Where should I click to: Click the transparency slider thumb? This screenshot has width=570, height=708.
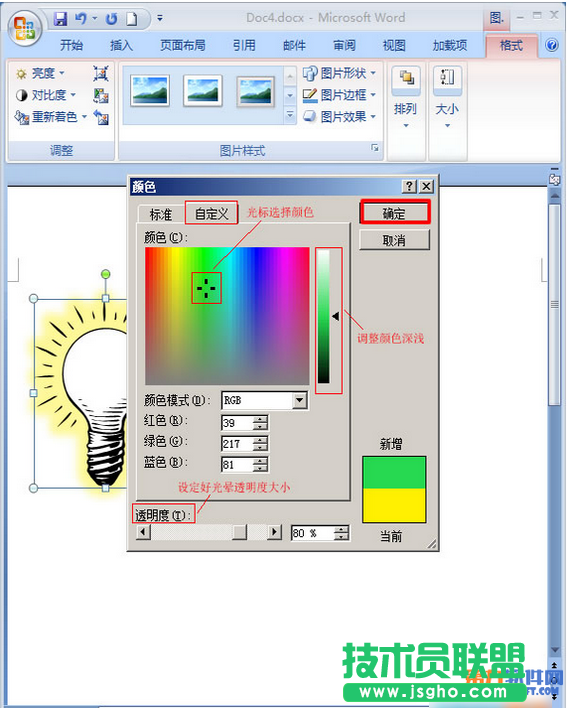tap(239, 532)
